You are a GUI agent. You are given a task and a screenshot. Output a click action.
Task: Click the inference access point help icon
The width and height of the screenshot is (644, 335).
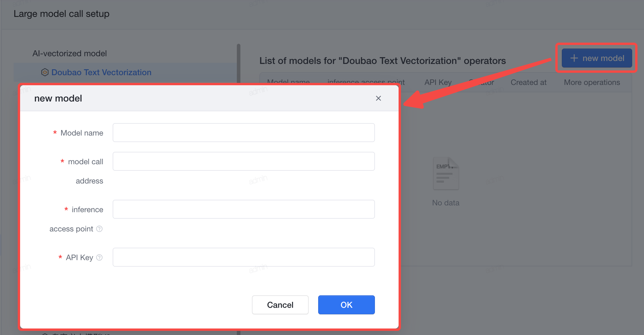click(100, 229)
